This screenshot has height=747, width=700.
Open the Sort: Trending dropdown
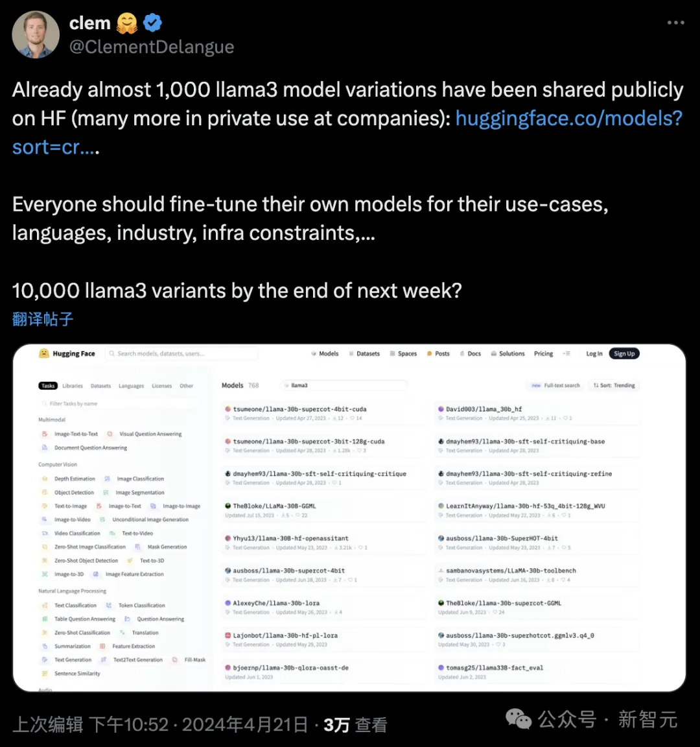pos(614,385)
